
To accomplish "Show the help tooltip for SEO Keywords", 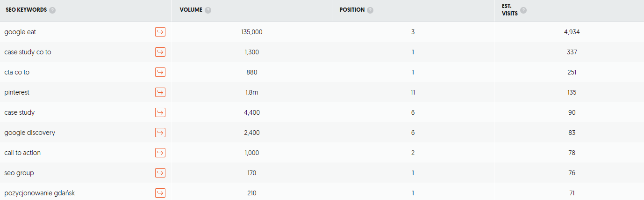I will click(52, 10).
